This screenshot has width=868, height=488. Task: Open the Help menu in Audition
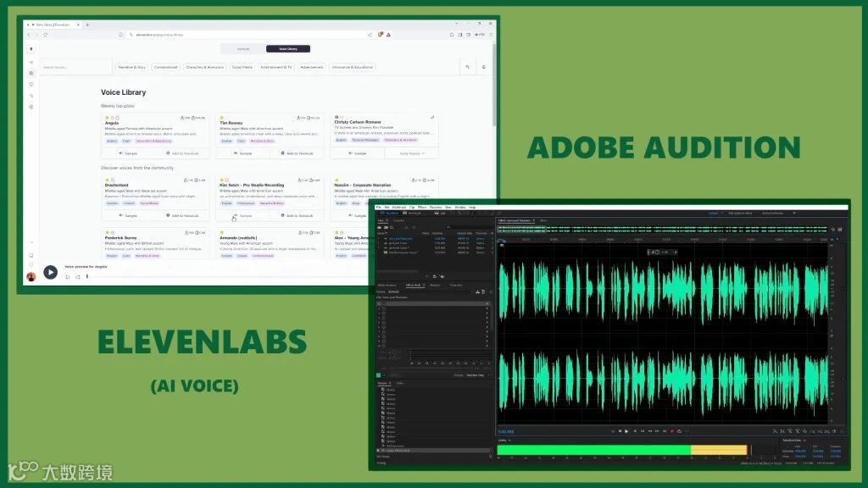472,208
